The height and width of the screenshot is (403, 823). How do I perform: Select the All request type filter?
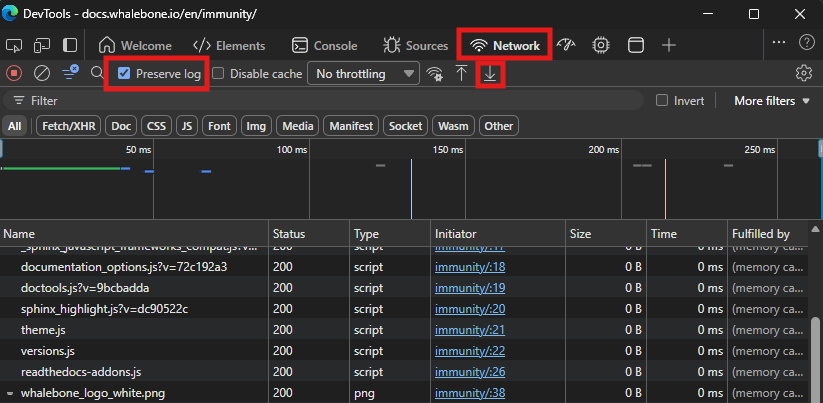(15, 126)
